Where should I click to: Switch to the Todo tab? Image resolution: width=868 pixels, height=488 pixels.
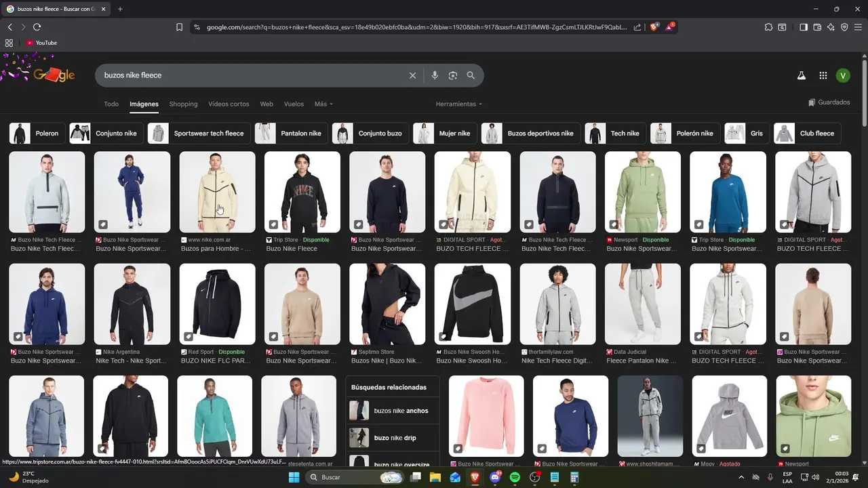click(111, 104)
